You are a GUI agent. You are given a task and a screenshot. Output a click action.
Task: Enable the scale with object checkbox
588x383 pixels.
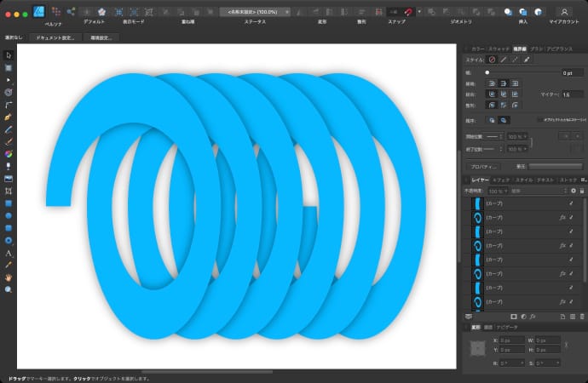539,120
